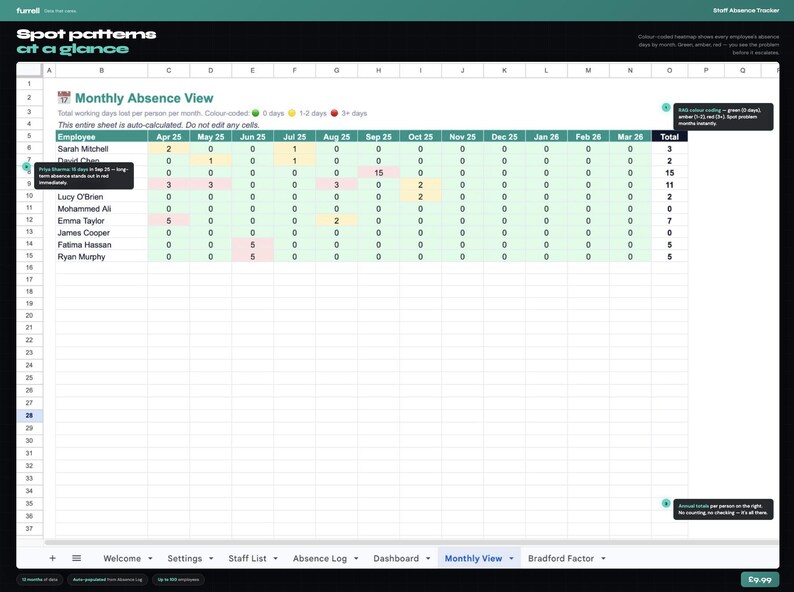Screen dimensions: 794x592
Task: Click the Total value 11 cell
Action: [x=669, y=185]
